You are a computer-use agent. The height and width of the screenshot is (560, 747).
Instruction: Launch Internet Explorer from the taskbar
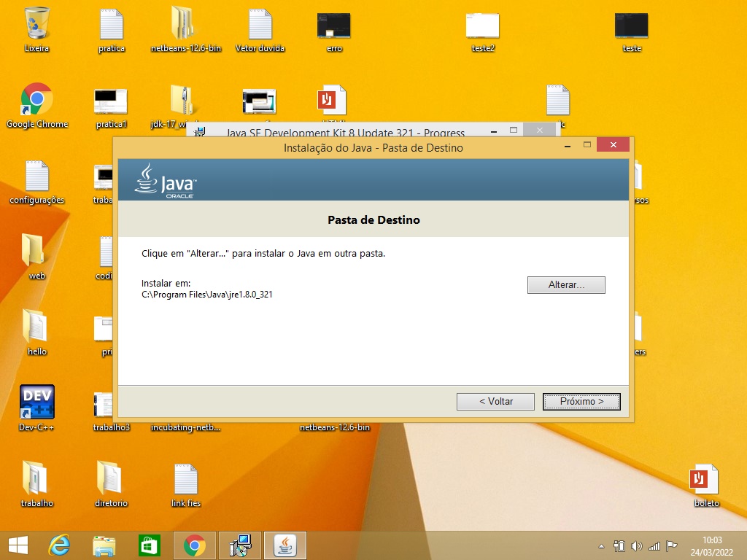click(x=60, y=545)
